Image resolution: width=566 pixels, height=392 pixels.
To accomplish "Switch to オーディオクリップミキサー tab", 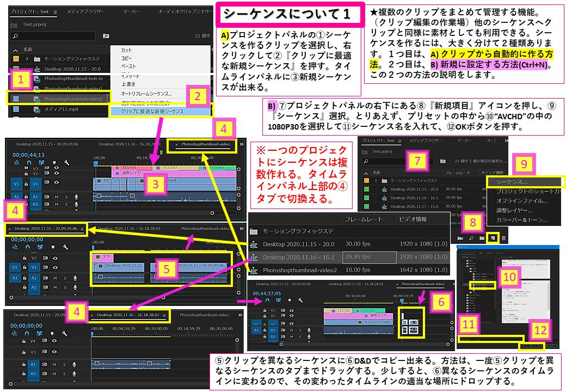I will click(186, 12).
